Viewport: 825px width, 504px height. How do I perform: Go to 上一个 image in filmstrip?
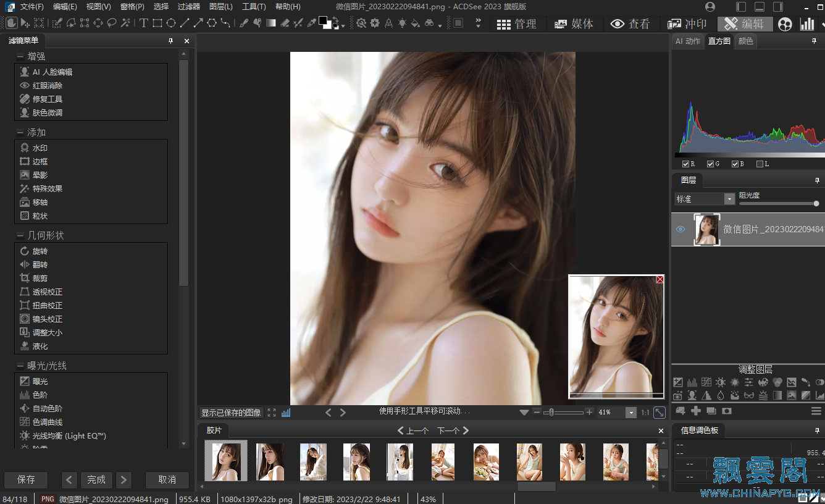[412, 430]
